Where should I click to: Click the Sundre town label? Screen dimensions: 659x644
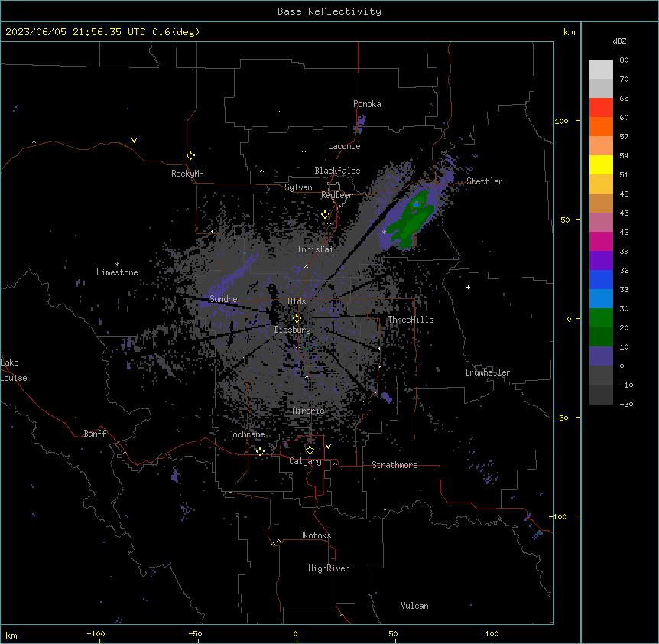(223, 299)
